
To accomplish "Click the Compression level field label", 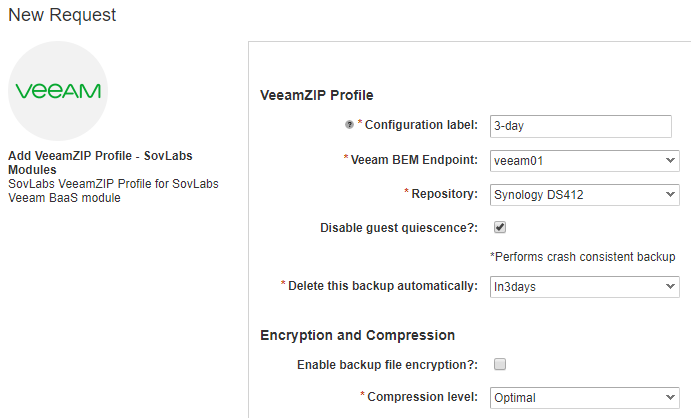I will pyautogui.click(x=422, y=397).
